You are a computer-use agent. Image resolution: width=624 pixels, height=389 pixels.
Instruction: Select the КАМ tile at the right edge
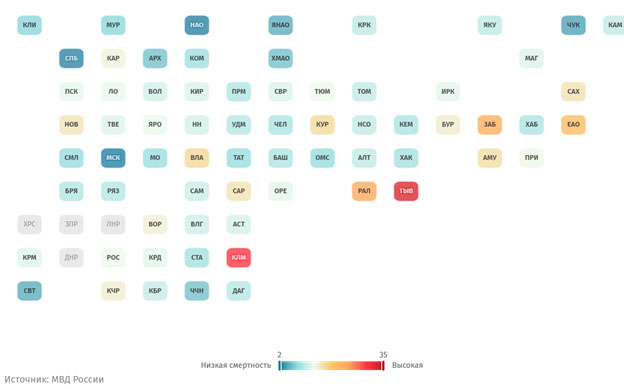click(x=614, y=25)
